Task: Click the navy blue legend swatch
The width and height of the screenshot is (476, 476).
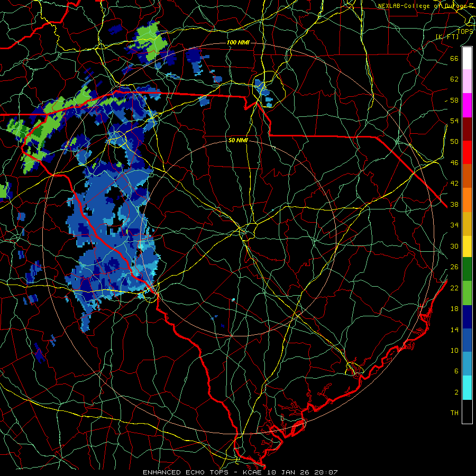Action: (467, 317)
